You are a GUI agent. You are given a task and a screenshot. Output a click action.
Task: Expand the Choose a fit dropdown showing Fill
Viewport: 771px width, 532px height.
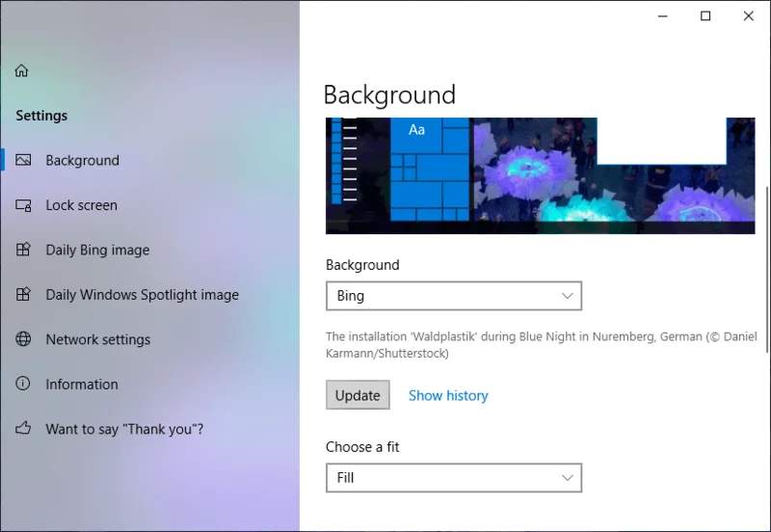[454, 478]
